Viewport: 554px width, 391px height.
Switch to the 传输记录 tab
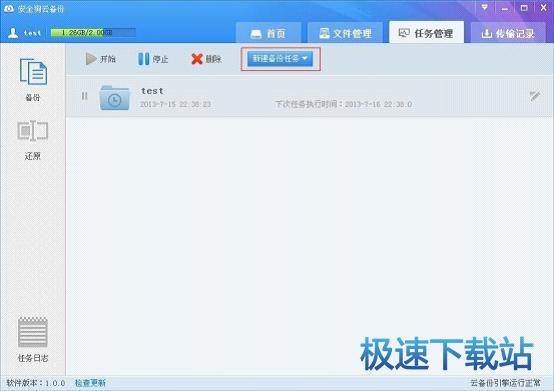508,33
